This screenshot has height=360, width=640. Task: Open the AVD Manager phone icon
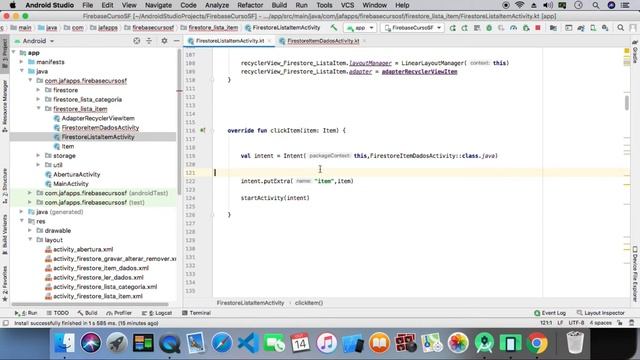[593, 28]
